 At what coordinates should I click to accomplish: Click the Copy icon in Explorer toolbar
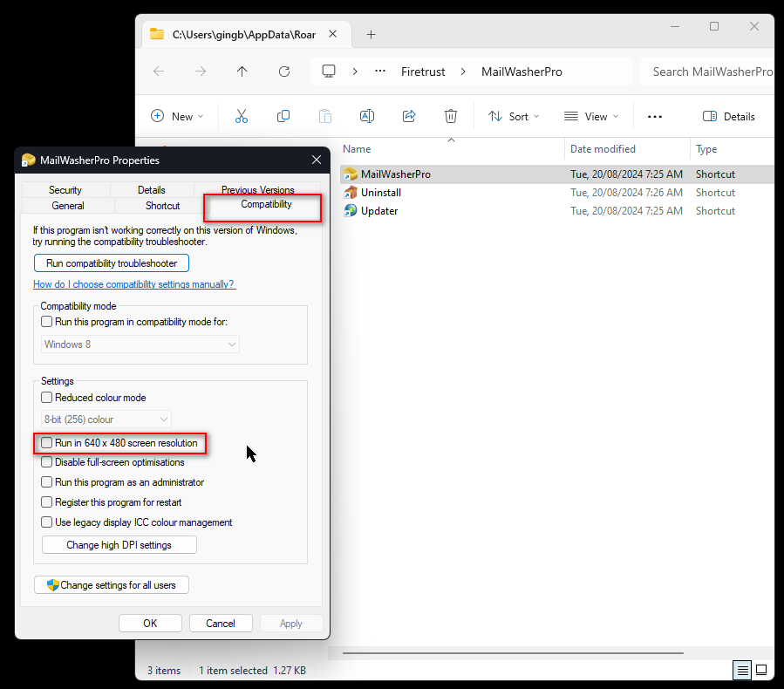(x=283, y=117)
